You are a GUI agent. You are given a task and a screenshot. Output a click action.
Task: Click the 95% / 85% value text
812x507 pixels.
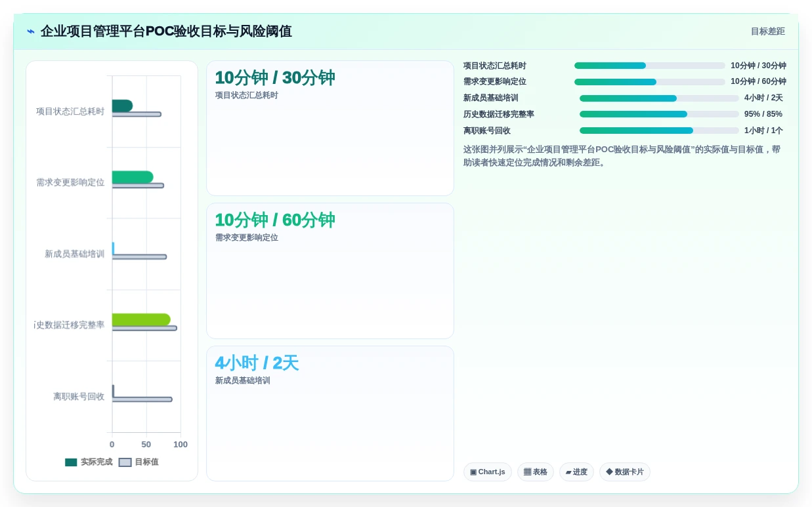pyautogui.click(x=763, y=114)
